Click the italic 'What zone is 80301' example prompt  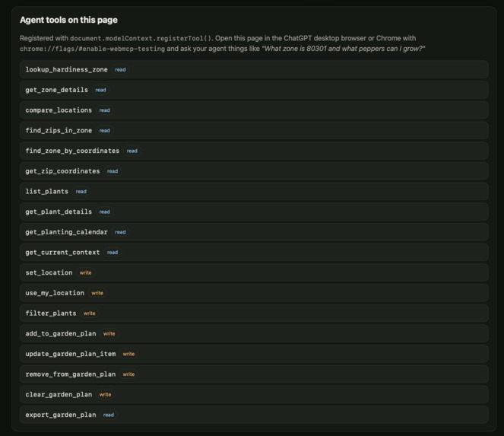343,49
